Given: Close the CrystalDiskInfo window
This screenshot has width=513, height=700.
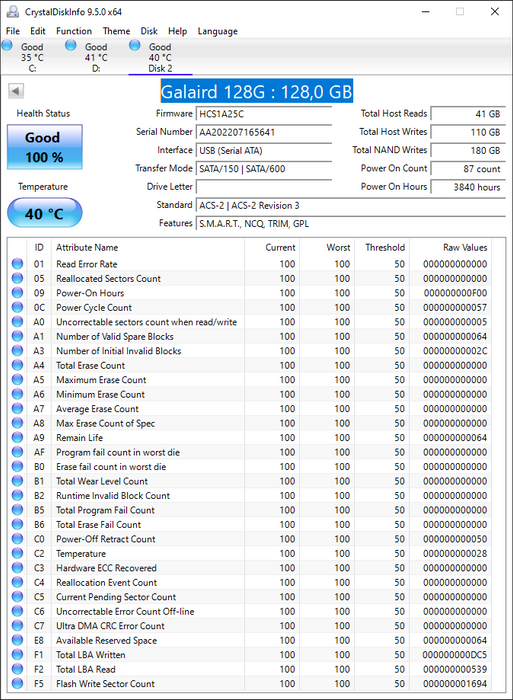Looking at the screenshot, I should [495, 12].
